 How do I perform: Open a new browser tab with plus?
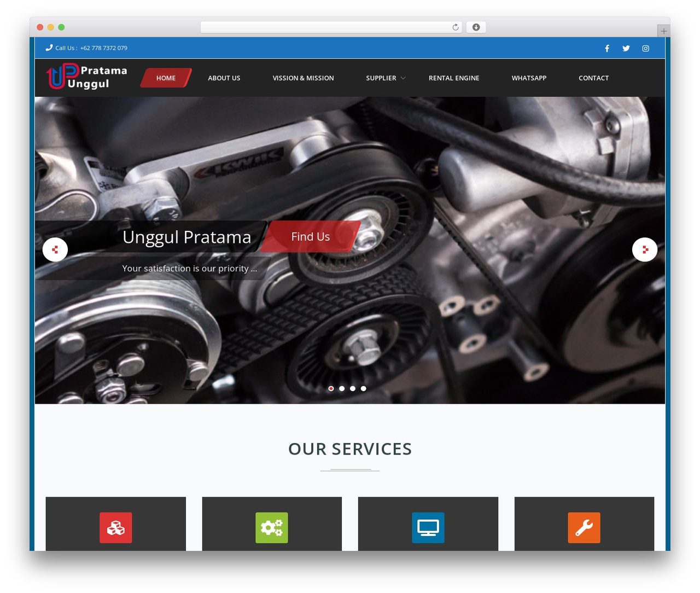[x=663, y=31]
